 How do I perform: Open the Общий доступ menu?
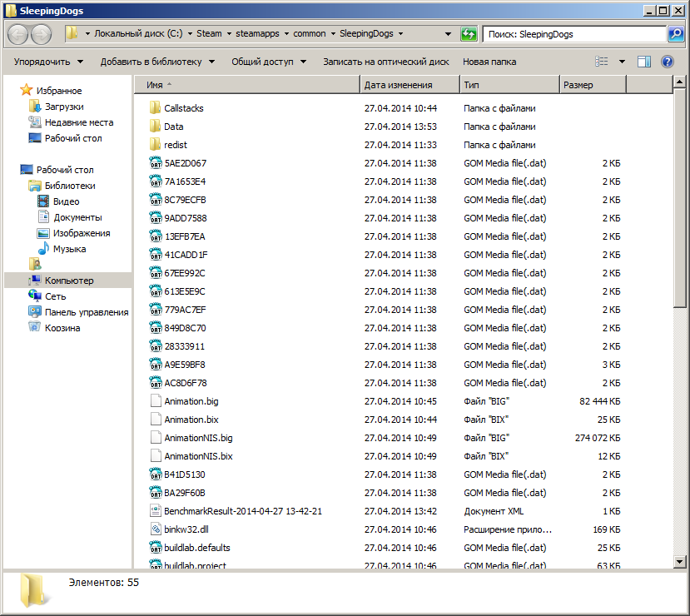coord(269,62)
